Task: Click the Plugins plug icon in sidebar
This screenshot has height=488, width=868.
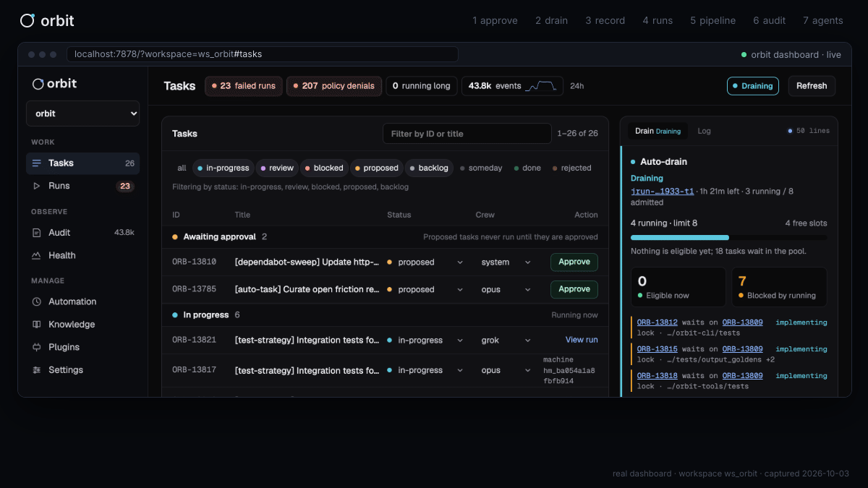Action: 37,347
